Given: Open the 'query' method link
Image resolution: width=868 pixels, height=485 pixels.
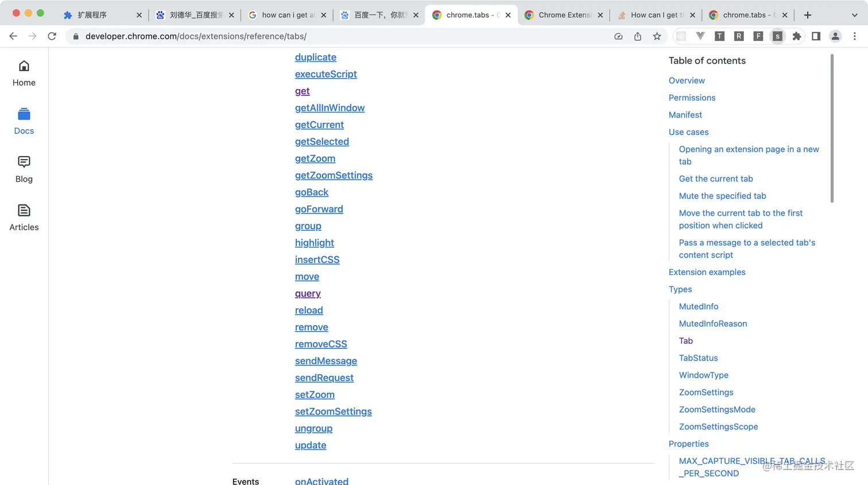Looking at the screenshot, I should click(308, 293).
